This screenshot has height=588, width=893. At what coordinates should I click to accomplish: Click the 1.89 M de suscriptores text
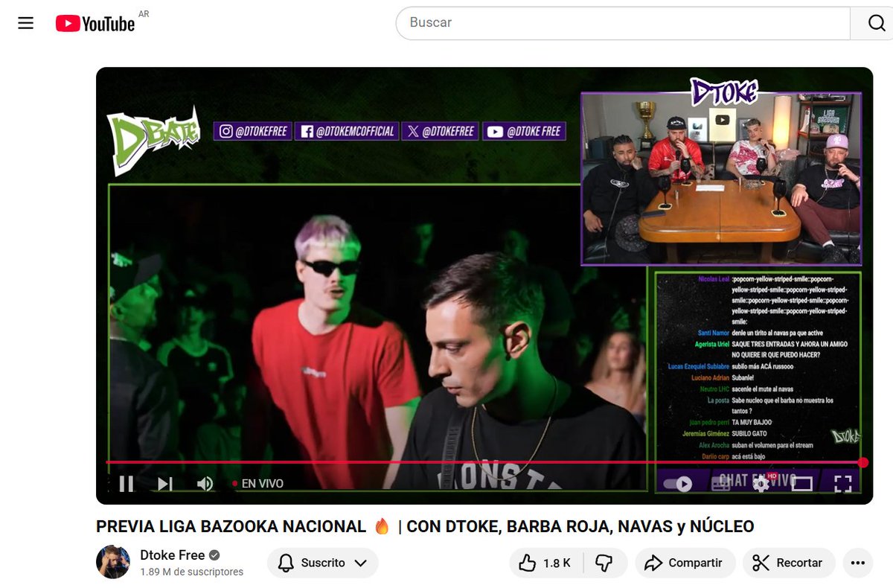[191, 572]
